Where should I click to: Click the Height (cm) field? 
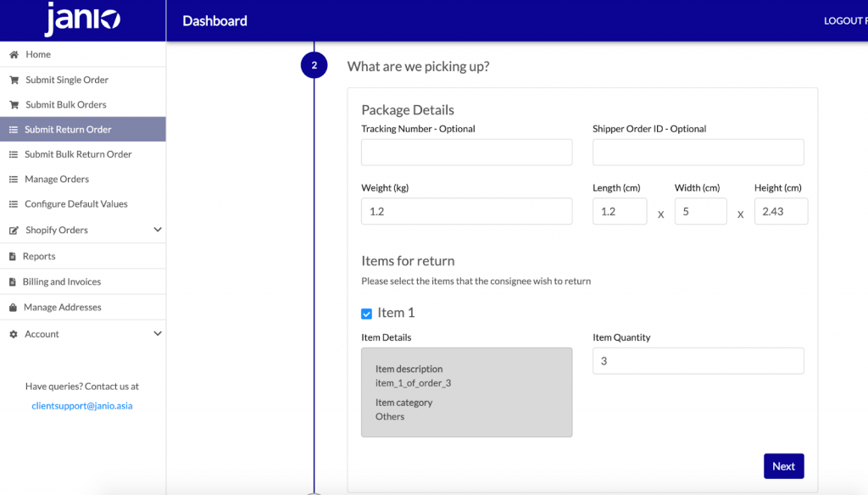[x=781, y=211]
